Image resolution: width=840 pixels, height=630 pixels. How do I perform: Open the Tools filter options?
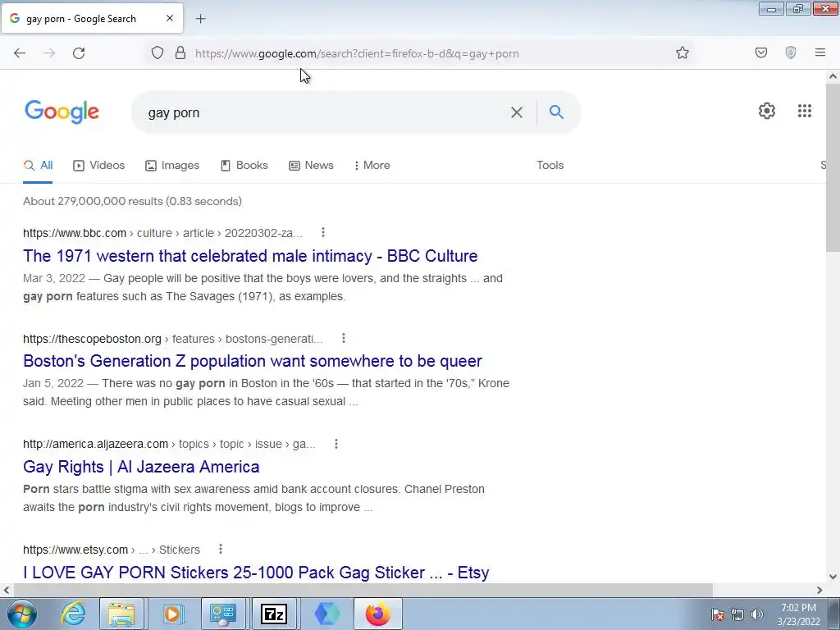coord(550,166)
